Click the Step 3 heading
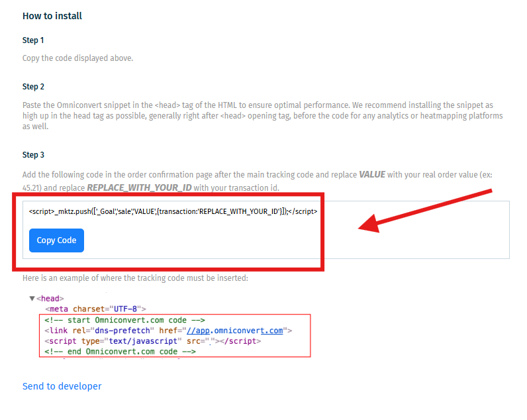Viewport: 527px width, 420px height. tap(33, 155)
